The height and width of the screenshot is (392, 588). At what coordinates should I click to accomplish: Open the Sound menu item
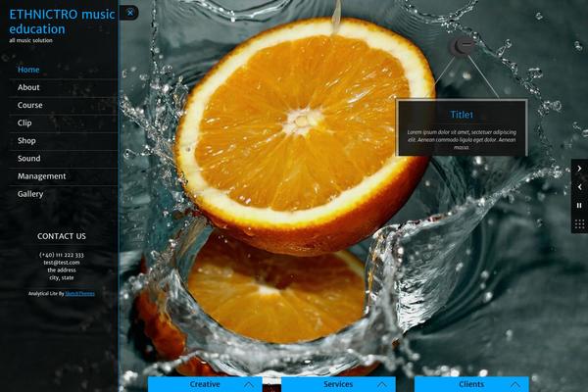[x=28, y=159]
